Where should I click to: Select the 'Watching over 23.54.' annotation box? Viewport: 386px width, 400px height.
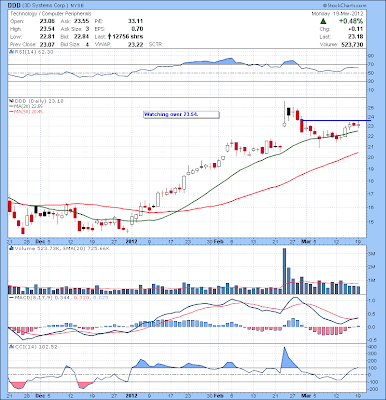(181, 115)
